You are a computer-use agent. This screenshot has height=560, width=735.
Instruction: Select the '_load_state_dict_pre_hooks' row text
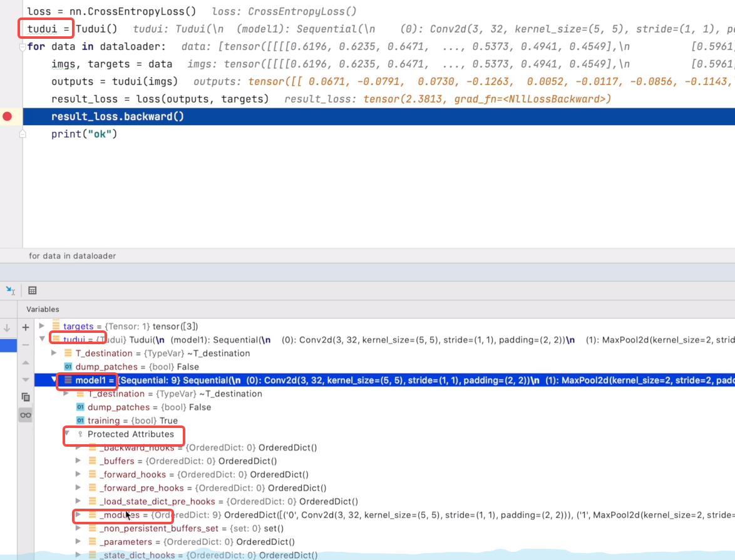[x=229, y=501]
